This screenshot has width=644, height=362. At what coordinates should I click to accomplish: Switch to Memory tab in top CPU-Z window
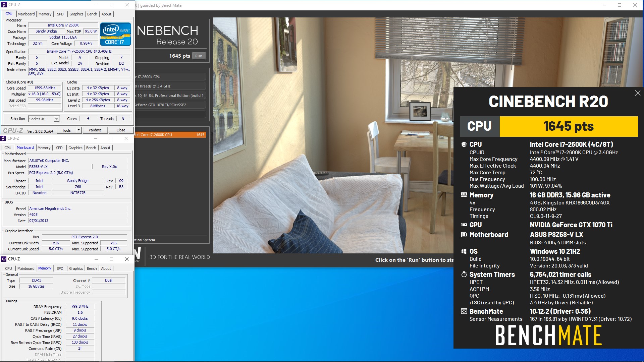tap(45, 14)
